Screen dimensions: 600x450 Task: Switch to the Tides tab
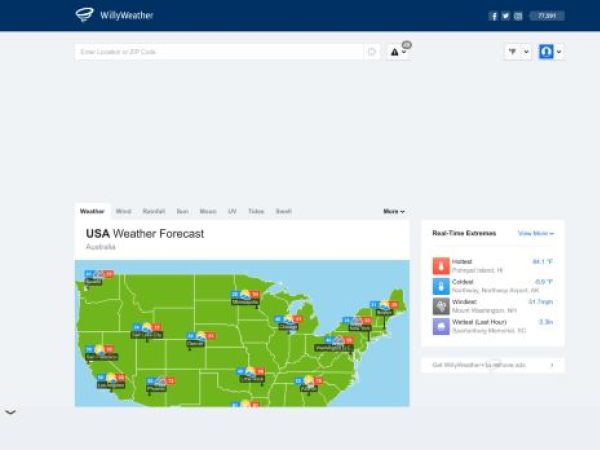[x=256, y=212]
